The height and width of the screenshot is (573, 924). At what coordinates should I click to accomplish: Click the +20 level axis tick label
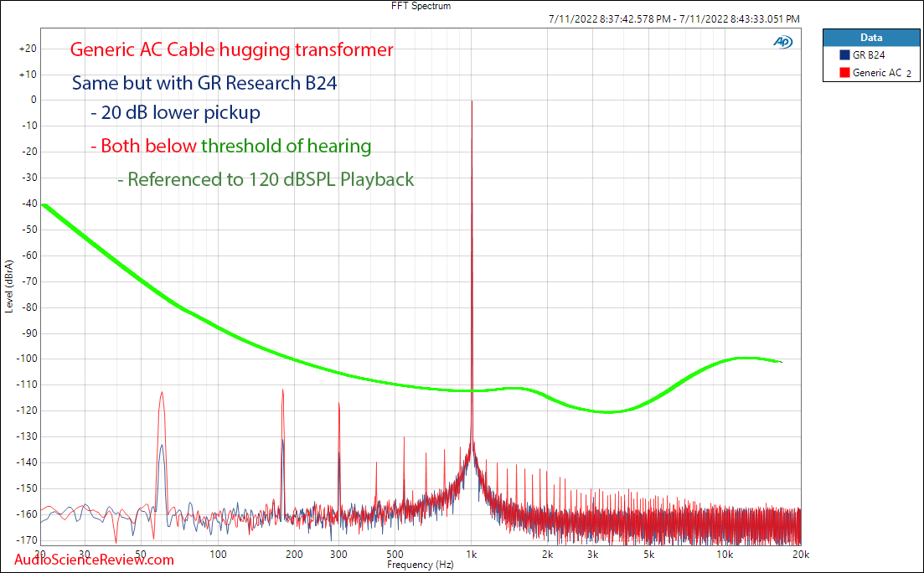point(28,49)
